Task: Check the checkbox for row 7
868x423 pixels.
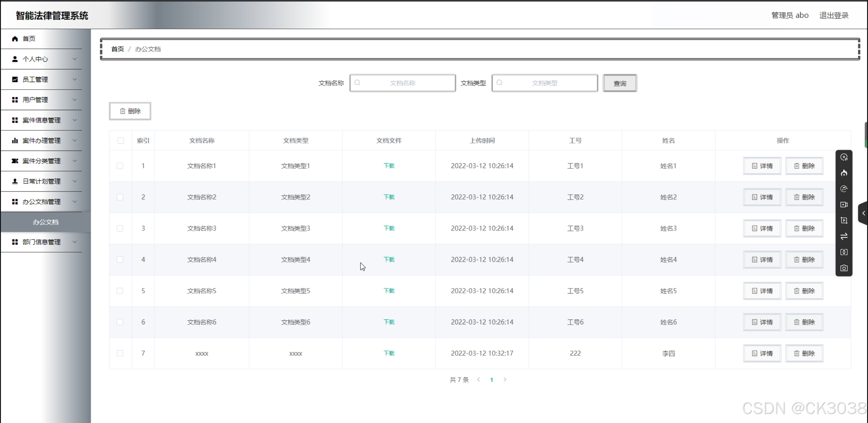Action: point(120,353)
